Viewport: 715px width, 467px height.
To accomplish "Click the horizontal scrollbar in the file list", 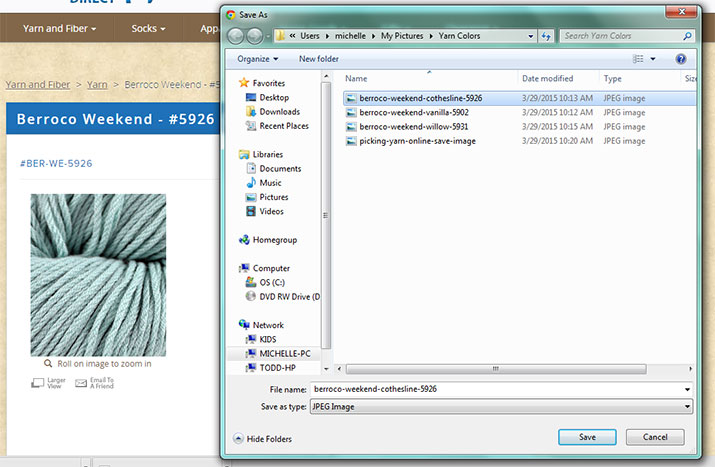I will [x=496, y=368].
